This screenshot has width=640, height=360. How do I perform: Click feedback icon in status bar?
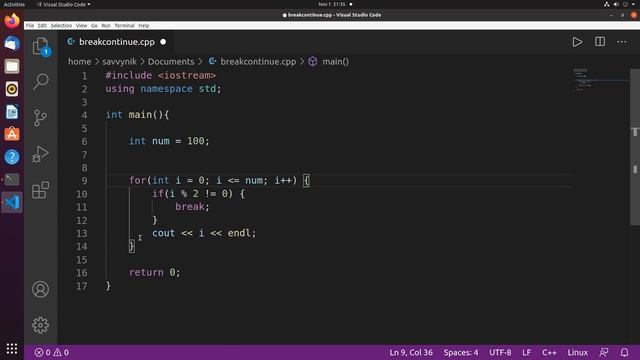(604, 352)
